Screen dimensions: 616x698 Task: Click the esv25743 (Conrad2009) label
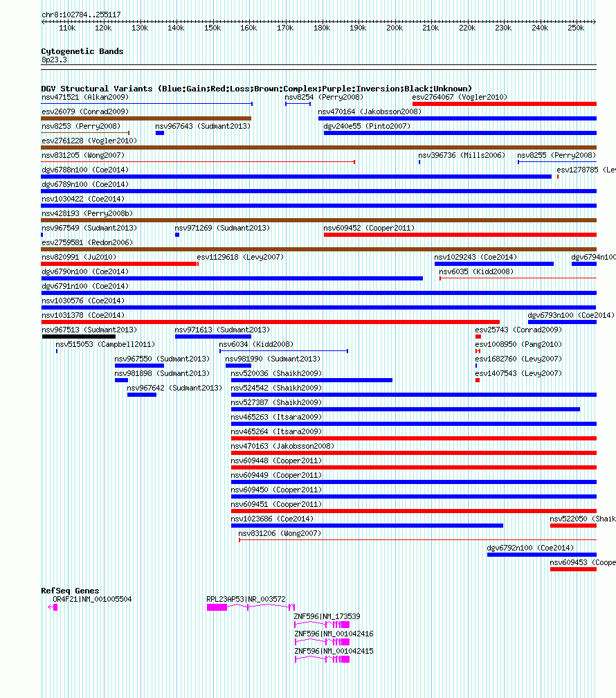(518, 330)
